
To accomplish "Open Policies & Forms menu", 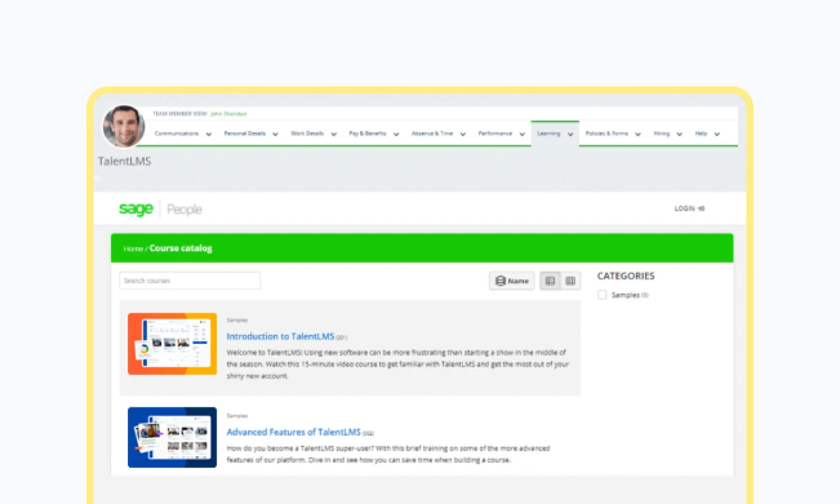I will [613, 134].
